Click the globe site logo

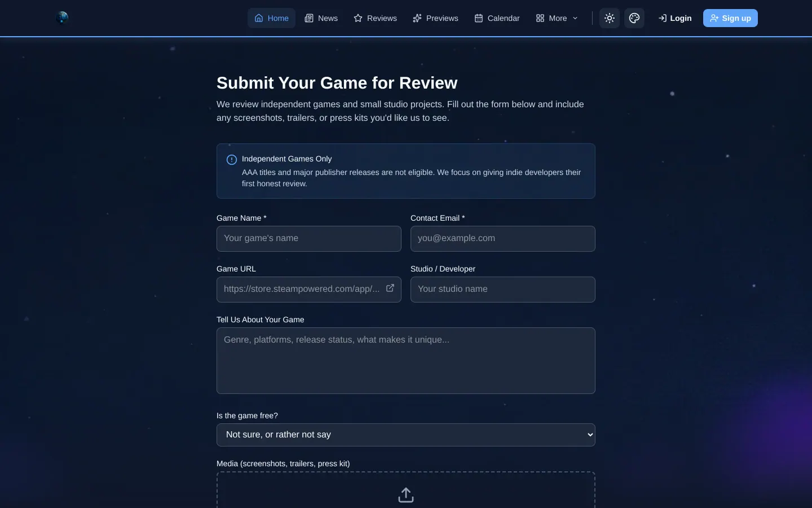tap(62, 18)
